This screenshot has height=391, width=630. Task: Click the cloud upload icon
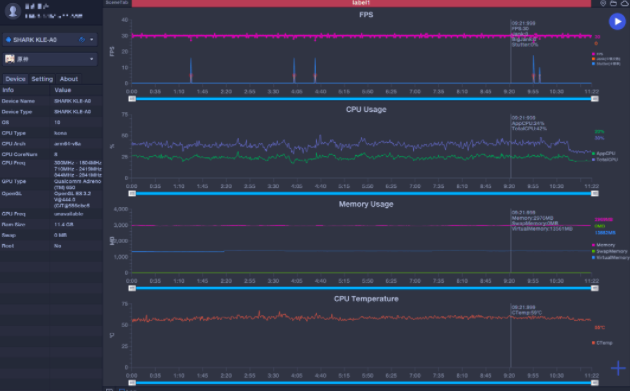pos(625,3)
